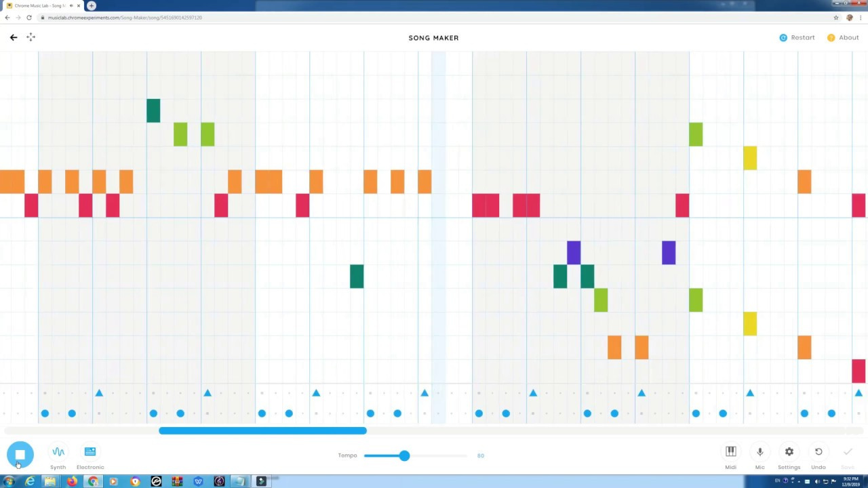Switch to the Electronic drum machine sound
The height and width of the screenshot is (488, 868).
pyautogui.click(x=90, y=451)
